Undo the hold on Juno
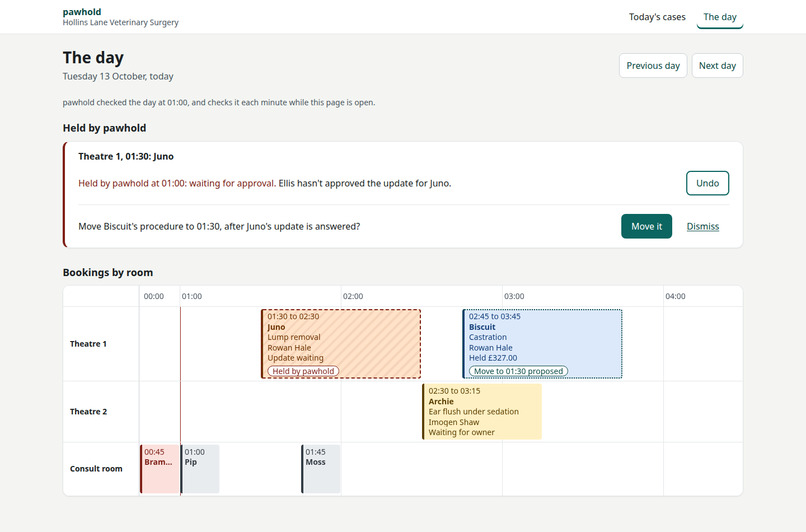Screen dimensions: 806x532 [707, 183]
